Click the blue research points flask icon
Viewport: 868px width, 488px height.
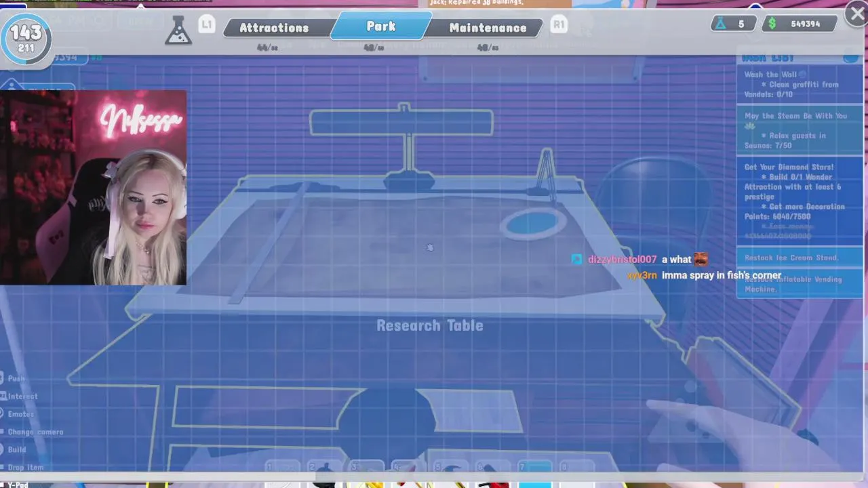720,24
